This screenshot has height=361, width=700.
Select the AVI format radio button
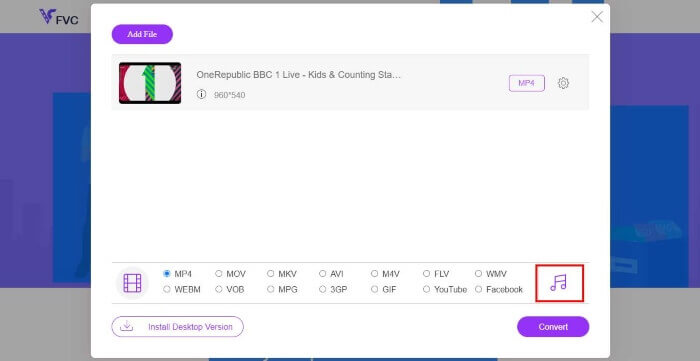coord(323,274)
